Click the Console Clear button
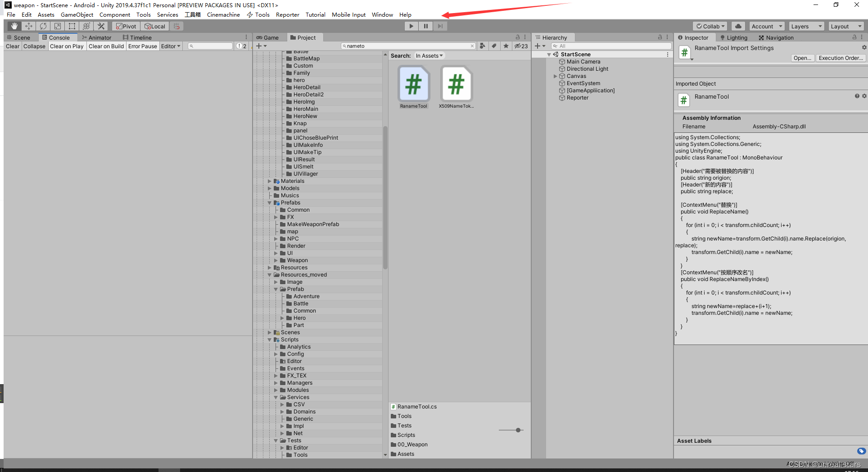The image size is (868, 472). [13, 46]
